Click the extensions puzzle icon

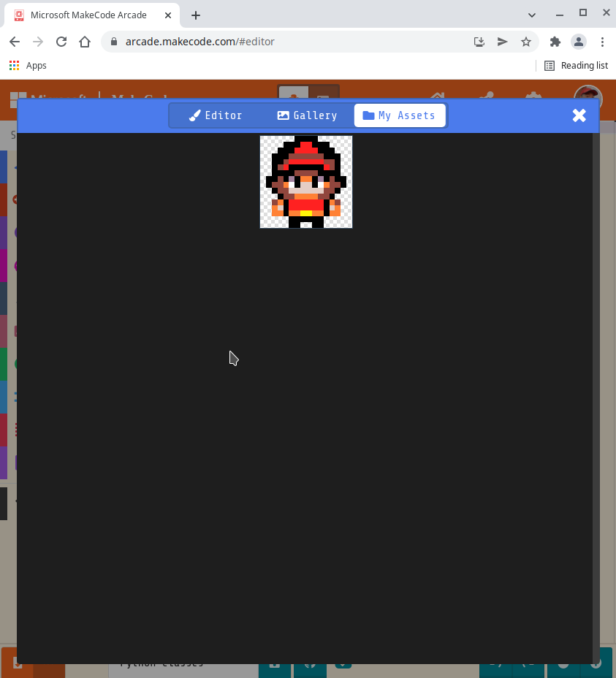555,42
